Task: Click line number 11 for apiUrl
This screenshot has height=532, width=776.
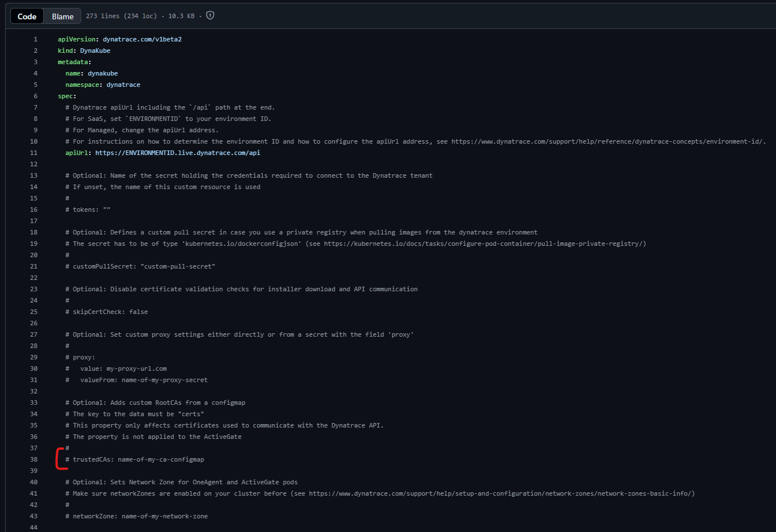Action: click(x=34, y=153)
